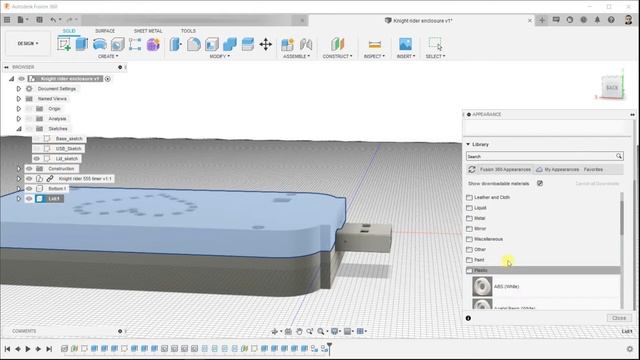Screen dimensions: 640x360
Task: Select the Joint tool
Action: click(x=306, y=44)
